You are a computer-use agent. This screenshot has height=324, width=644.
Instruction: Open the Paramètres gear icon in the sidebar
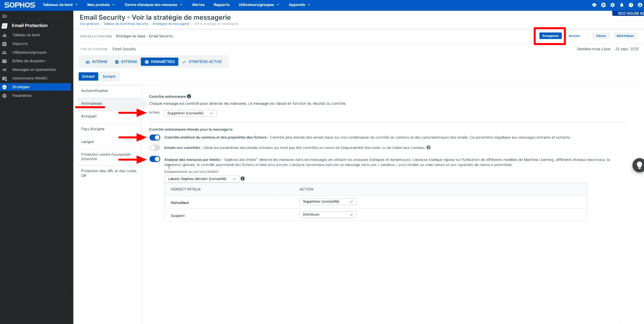point(4,96)
